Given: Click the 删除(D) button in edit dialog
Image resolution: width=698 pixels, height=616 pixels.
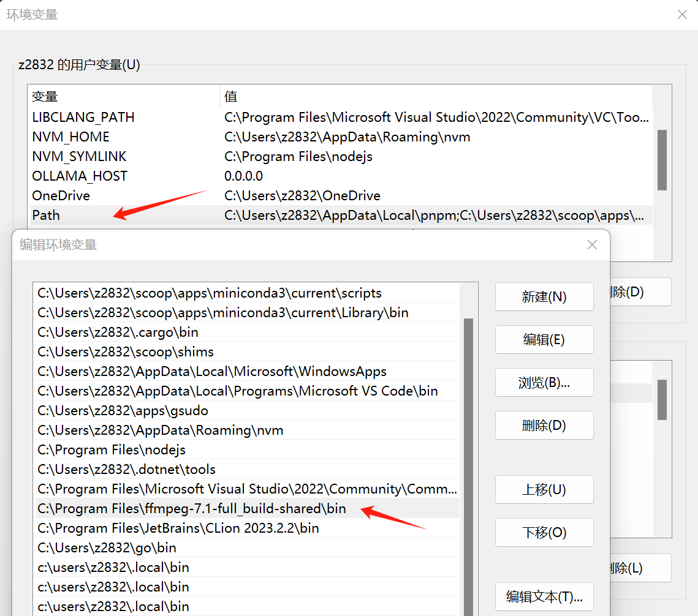Looking at the screenshot, I should click(x=544, y=425).
